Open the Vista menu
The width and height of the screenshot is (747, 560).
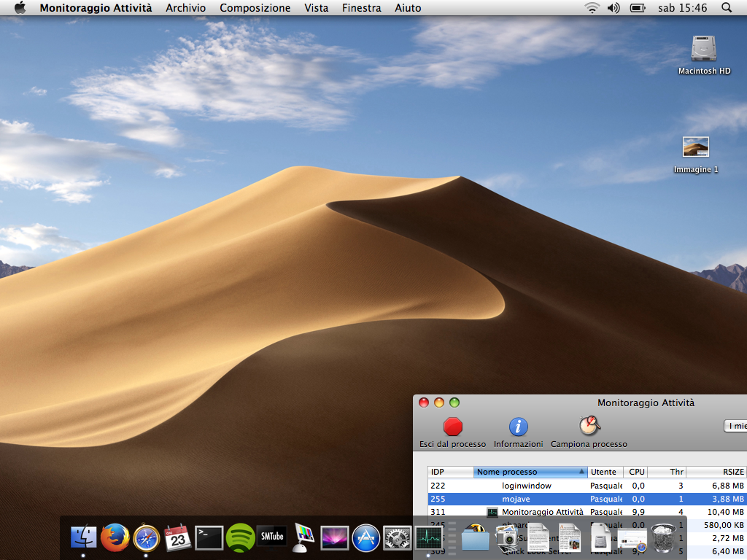[317, 7]
